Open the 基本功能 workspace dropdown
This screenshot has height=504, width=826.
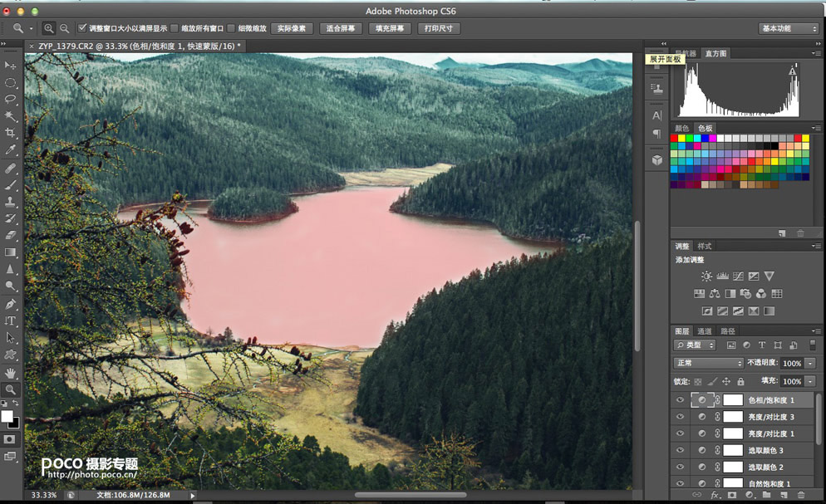coord(789,28)
